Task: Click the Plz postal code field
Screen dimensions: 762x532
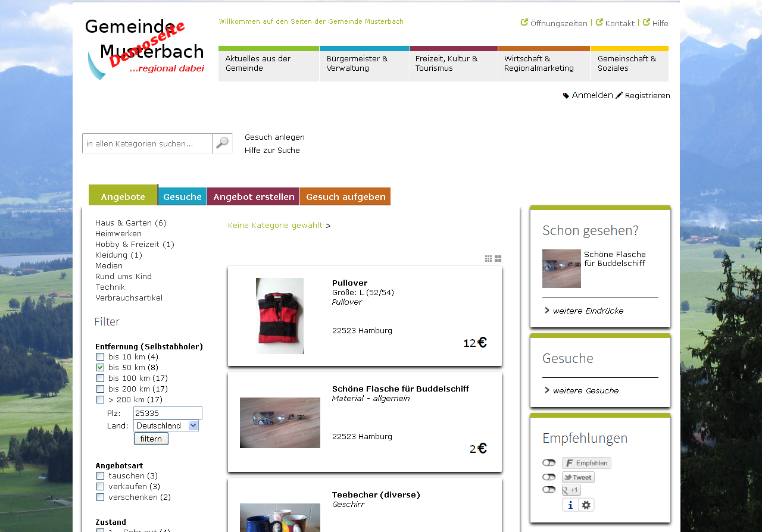Action: 168,413
